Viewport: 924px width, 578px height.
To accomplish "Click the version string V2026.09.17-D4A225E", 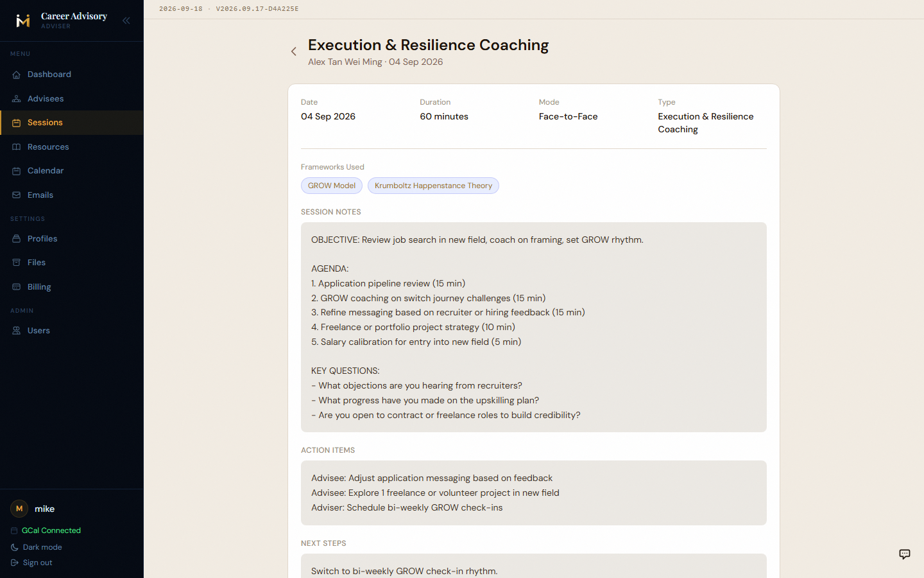I will pos(257,9).
